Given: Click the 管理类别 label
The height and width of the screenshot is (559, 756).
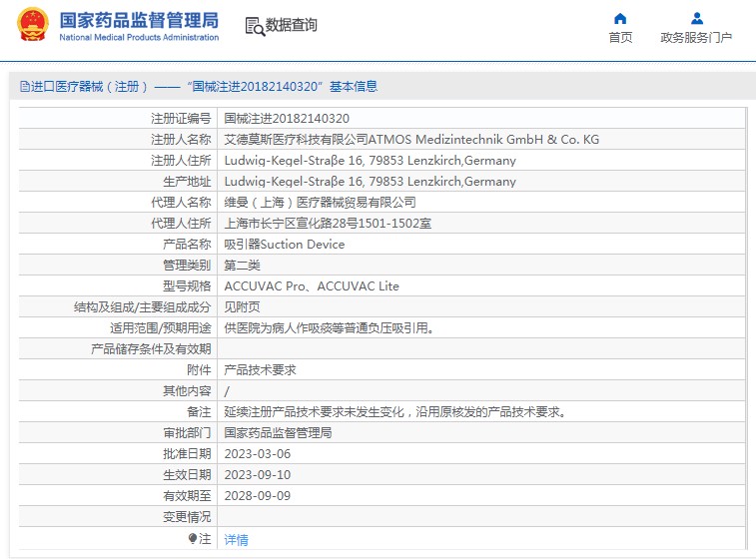Looking at the screenshot, I should pyautogui.click(x=187, y=266).
